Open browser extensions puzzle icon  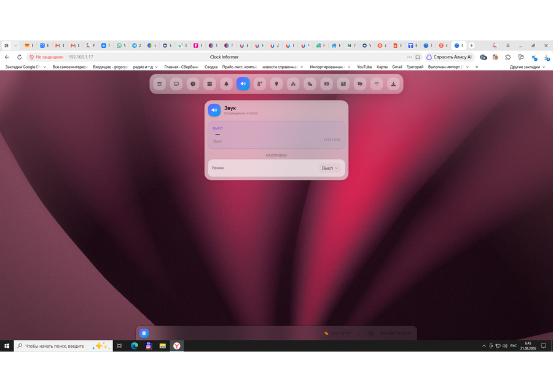click(x=508, y=57)
